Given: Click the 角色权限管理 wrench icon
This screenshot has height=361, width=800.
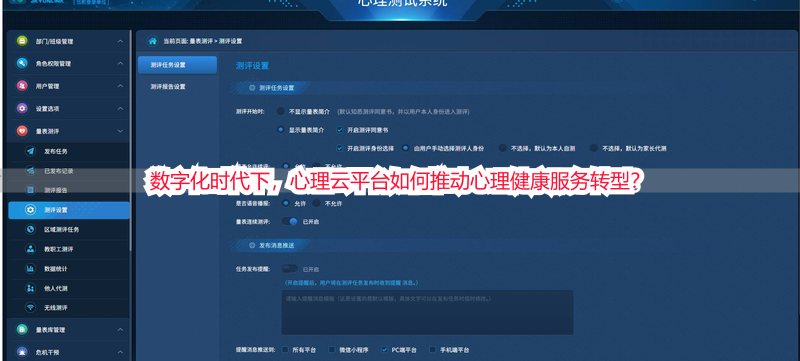Looking at the screenshot, I should (21, 63).
